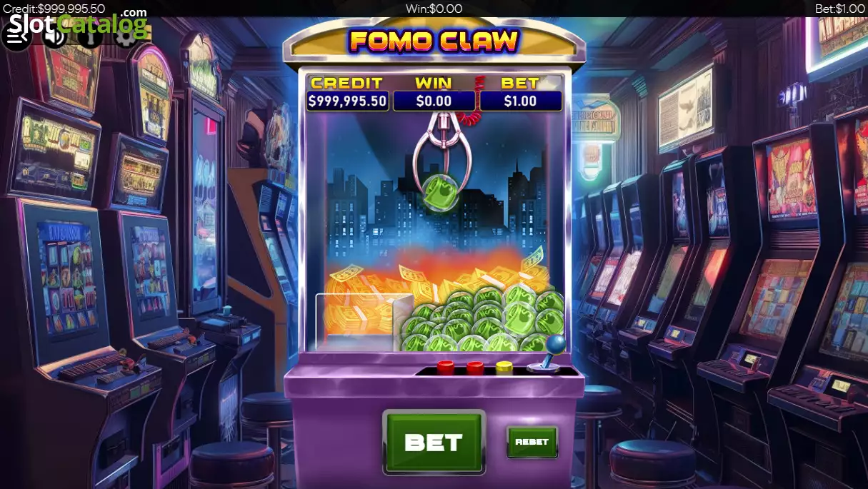Click the pile of green prize balls
This screenshot has height=489, width=868.
click(483, 318)
